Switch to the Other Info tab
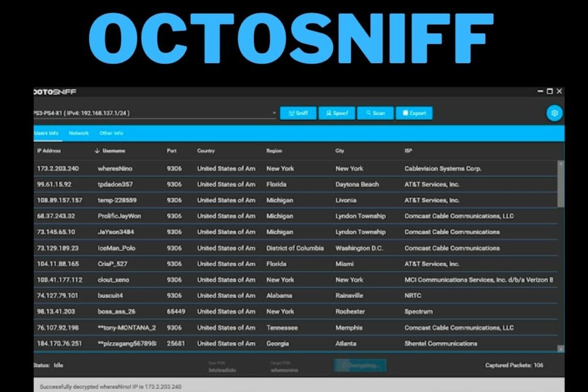The image size is (588, 392). point(111,133)
